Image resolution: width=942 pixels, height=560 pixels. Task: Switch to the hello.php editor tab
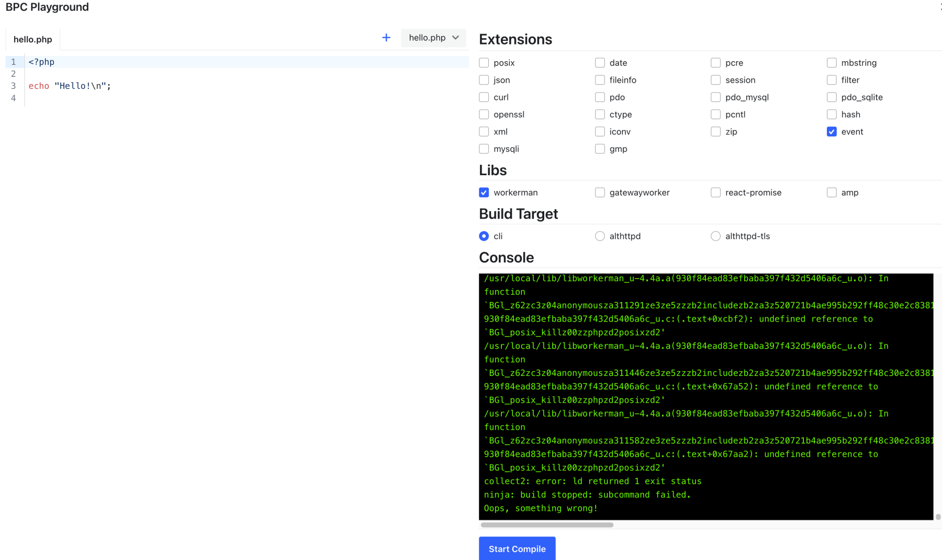point(32,39)
